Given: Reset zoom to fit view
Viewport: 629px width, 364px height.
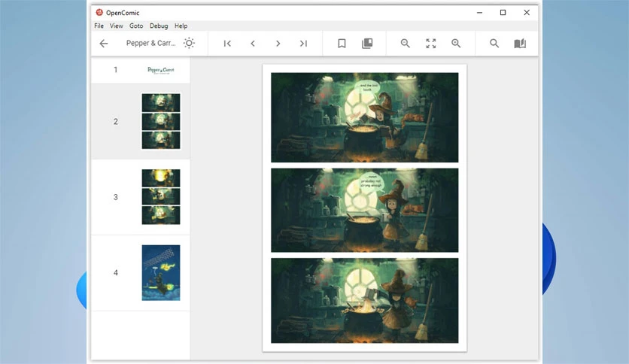Looking at the screenshot, I should [431, 44].
